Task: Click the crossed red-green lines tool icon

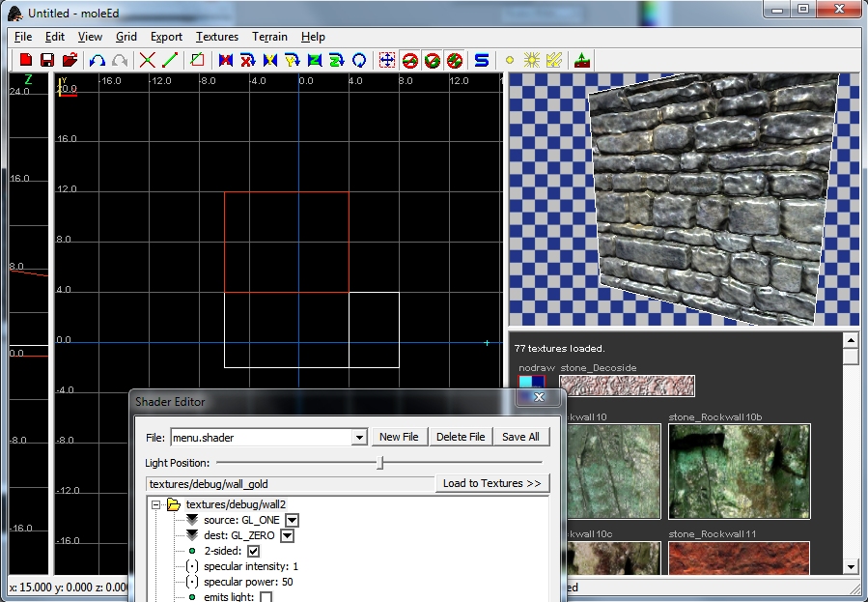Action: (148, 60)
